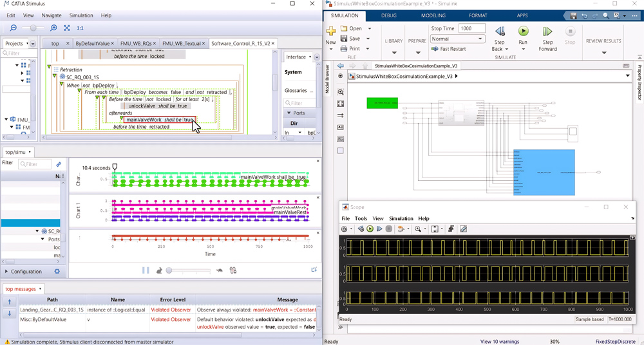The image size is (644, 345).
Task: Click Zoom tool in Simulink canvas palette
Action: 340,92
